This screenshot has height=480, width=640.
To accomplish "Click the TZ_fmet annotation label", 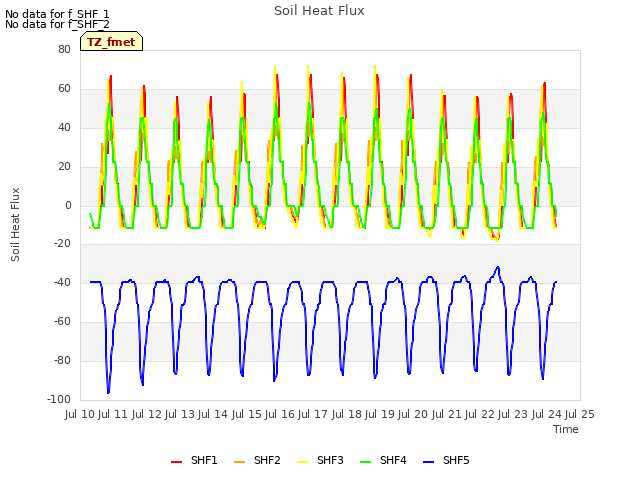I will click(111, 42).
